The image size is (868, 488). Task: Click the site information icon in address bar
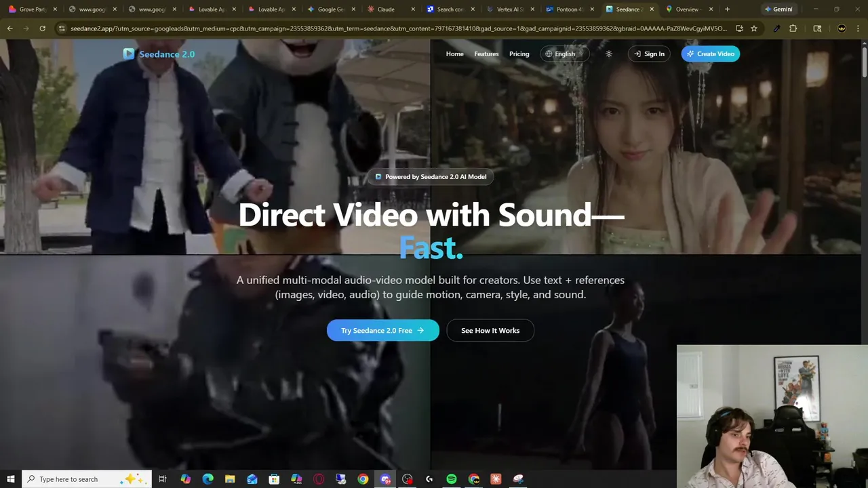[62, 28]
